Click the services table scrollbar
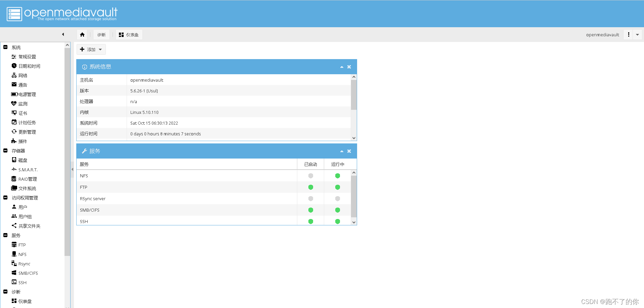Viewport: 644px width, 308px height. coord(354,196)
